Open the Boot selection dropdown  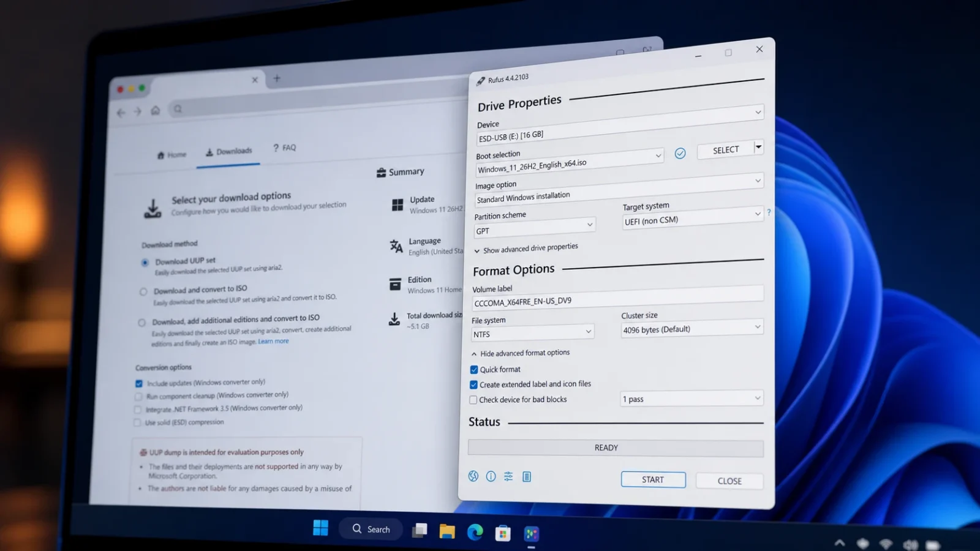tap(570, 162)
